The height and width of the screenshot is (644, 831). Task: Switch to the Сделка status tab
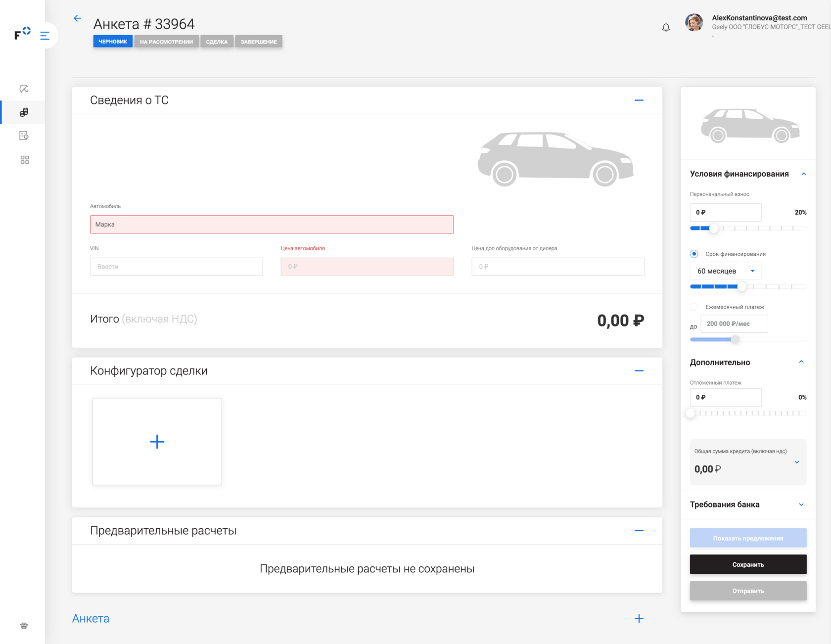tap(217, 42)
